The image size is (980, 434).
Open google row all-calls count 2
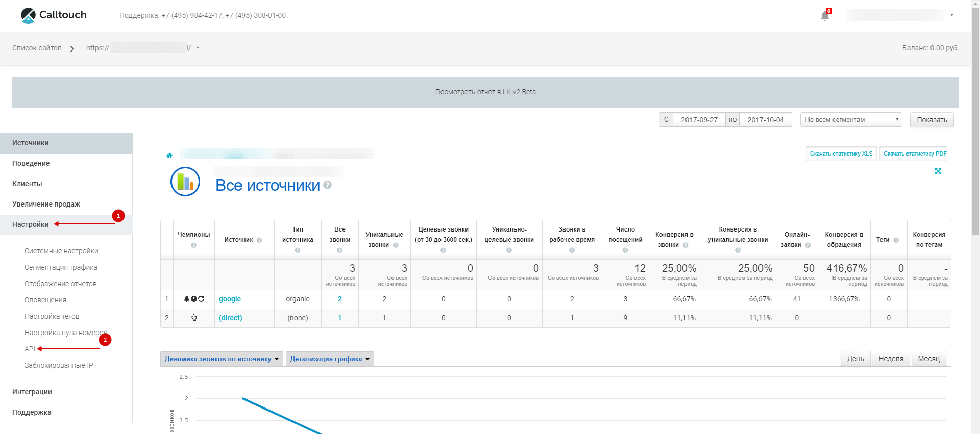tap(340, 299)
